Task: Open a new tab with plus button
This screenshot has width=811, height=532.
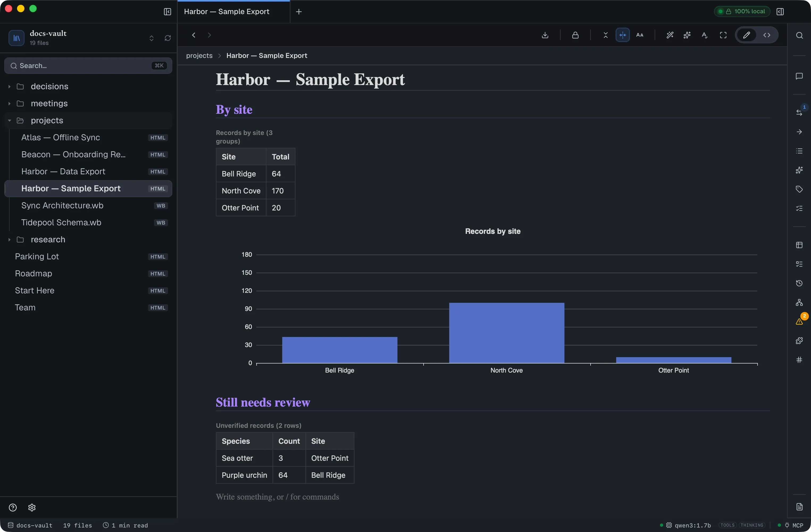Action: coord(299,12)
